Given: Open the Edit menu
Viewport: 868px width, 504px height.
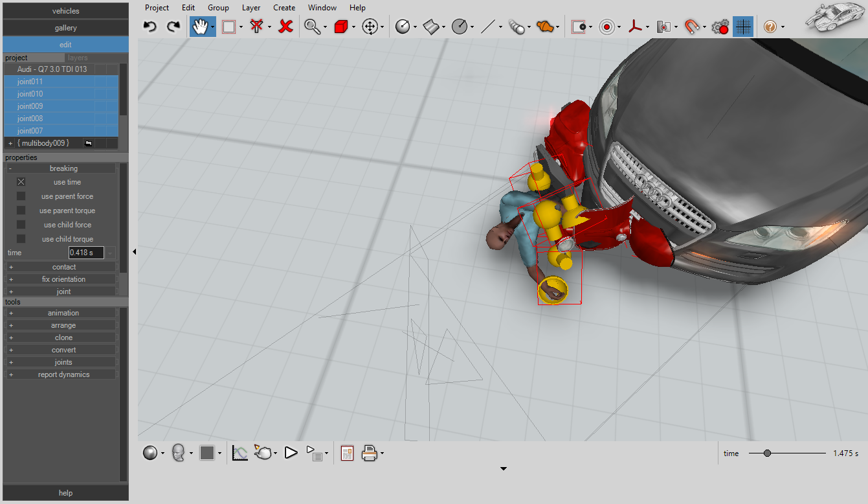Looking at the screenshot, I should coord(188,8).
